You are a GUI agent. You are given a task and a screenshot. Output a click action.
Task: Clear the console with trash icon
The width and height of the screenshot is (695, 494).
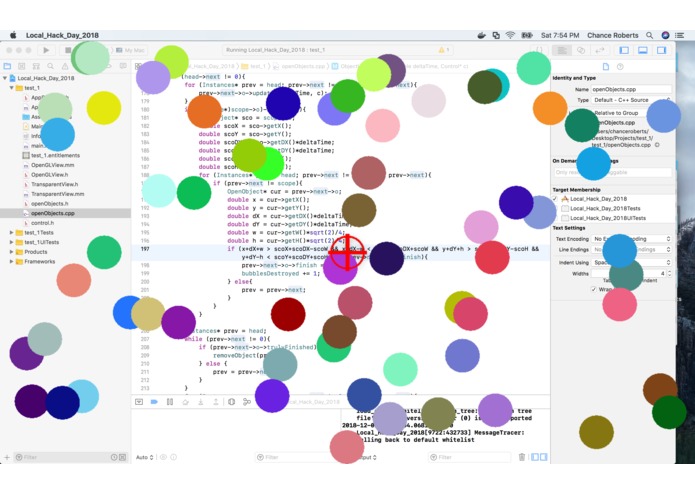click(x=522, y=457)
